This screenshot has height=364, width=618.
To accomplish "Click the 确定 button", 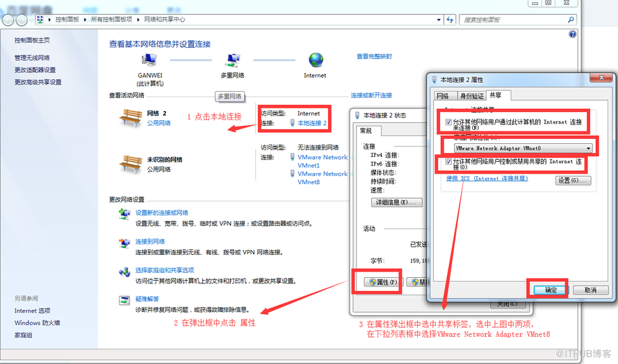I will [551, 290].
